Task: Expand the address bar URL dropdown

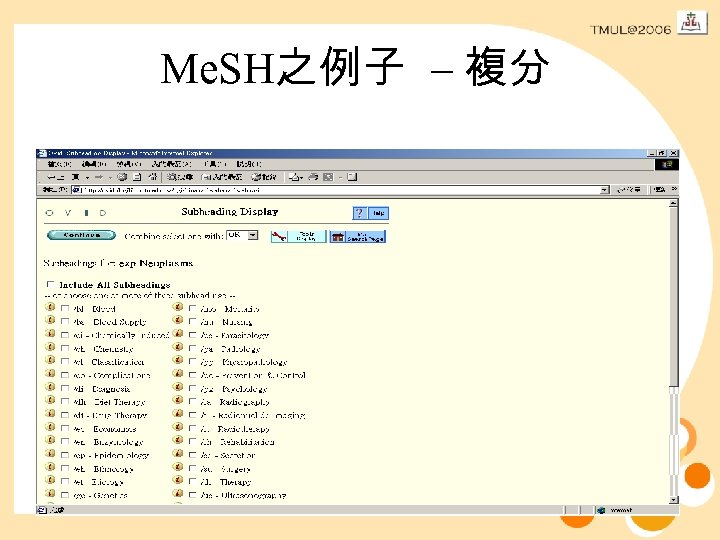Action: 605,190
